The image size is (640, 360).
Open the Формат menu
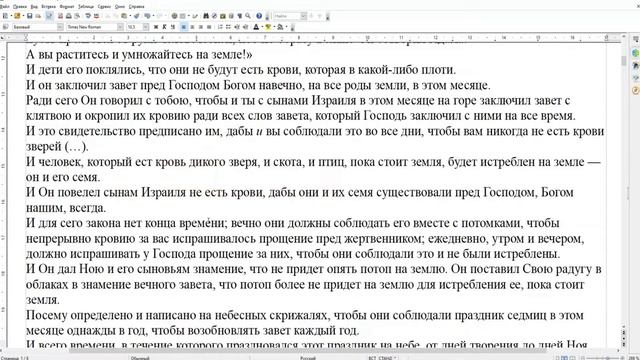pos(67,7)
